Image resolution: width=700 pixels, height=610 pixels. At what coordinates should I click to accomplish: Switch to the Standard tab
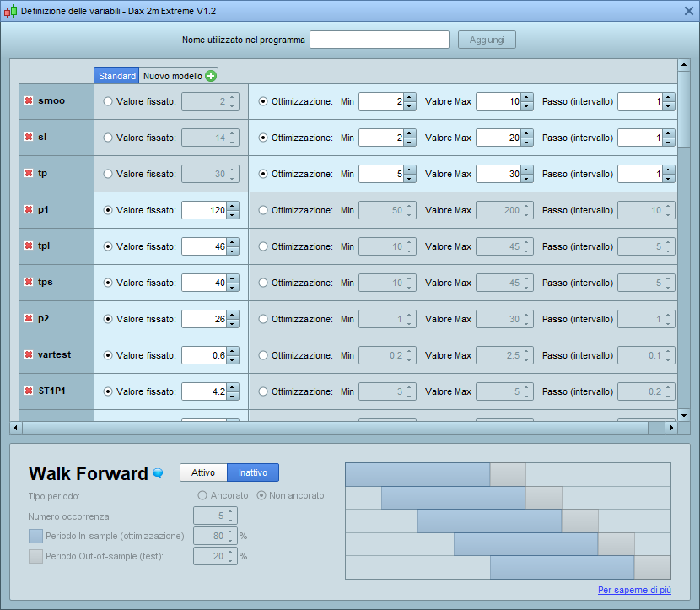[x=116, y=76]
